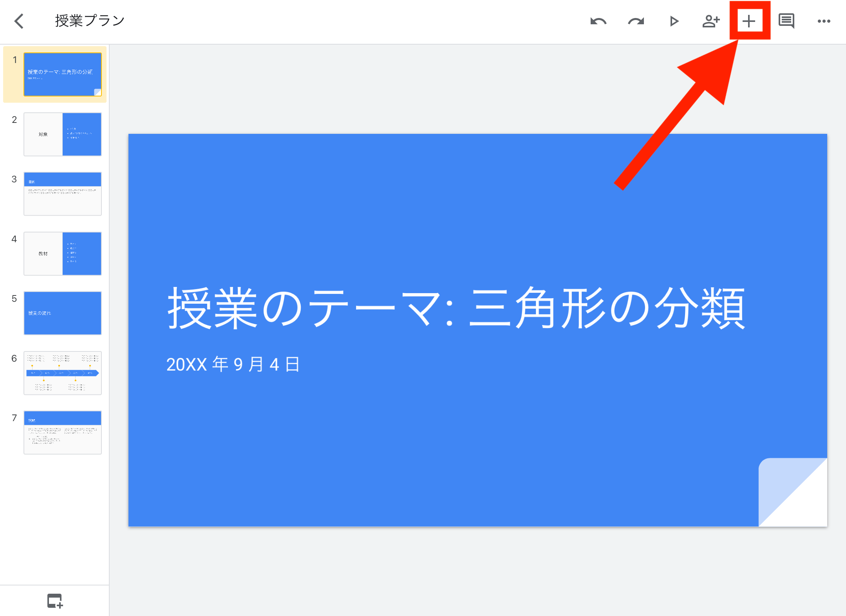Open the three-dot more options menu
846x616 pixels.
(x=824, y=21)
